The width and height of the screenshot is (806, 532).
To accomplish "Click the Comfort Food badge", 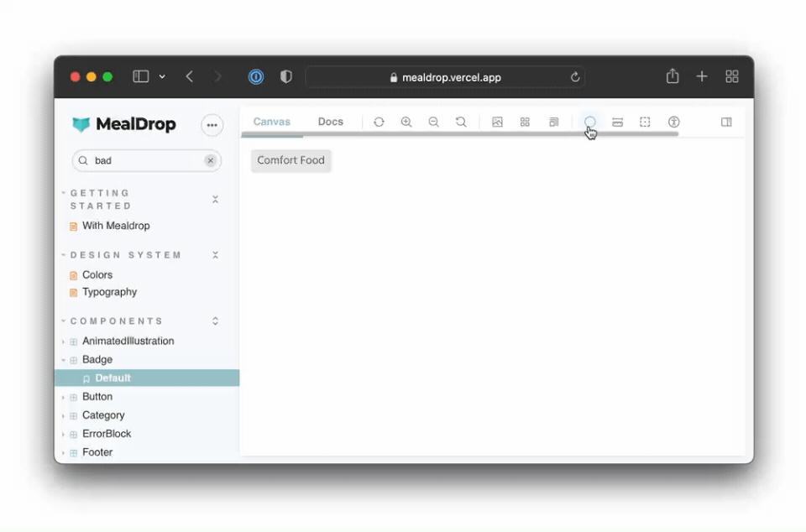I will coord(291,160).
